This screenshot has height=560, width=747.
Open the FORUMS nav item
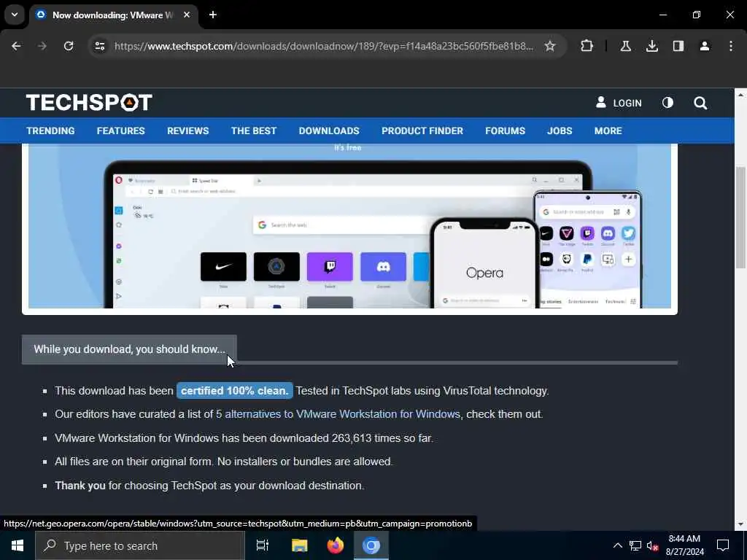[x=505, y=131]
